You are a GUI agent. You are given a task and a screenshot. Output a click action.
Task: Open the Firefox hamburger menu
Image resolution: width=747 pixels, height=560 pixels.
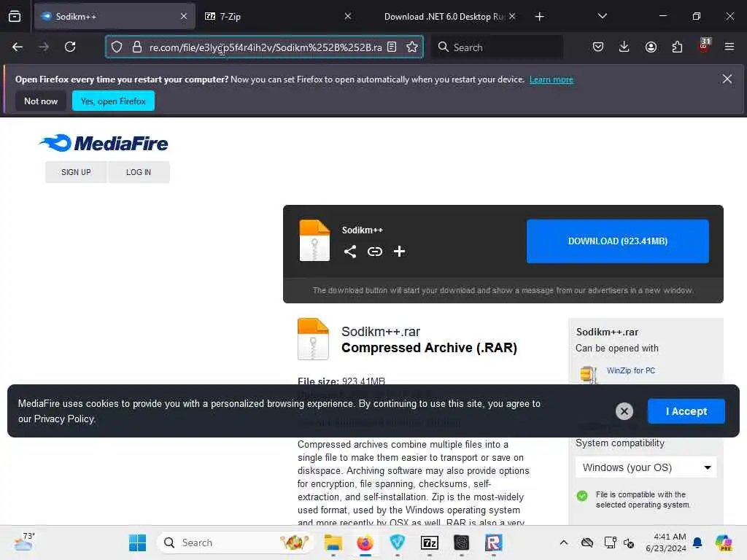click(x=729, y=47)
